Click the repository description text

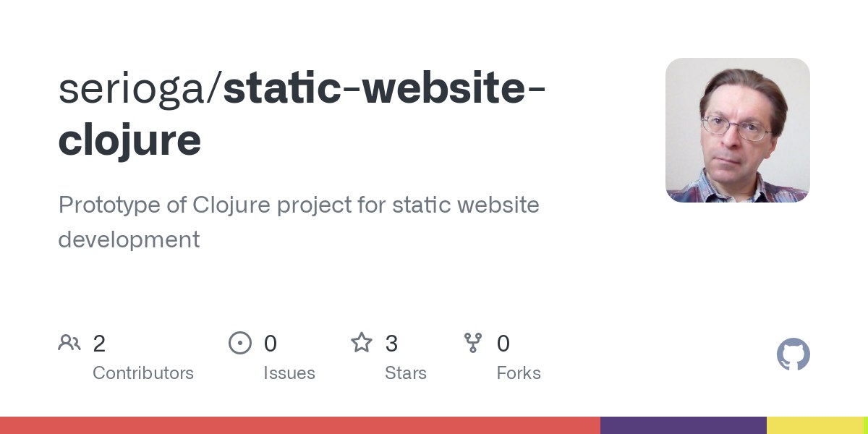click(x=298, y=221)
